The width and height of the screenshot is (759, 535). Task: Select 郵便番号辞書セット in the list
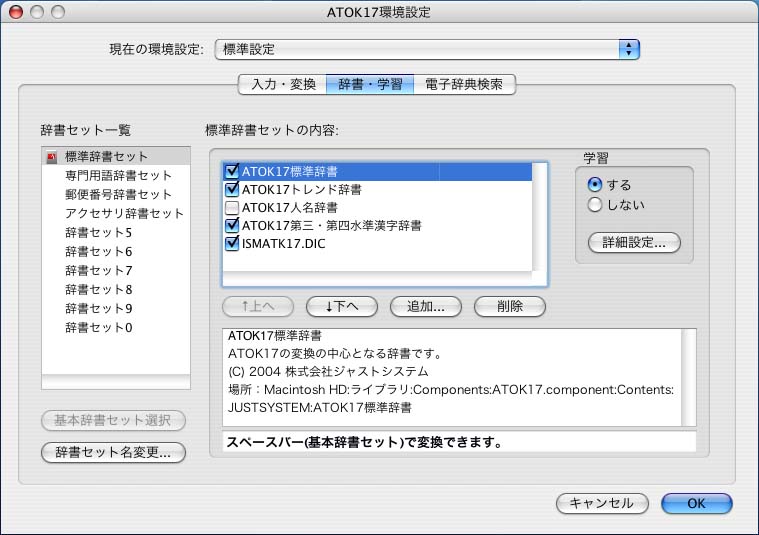[116, 195]
